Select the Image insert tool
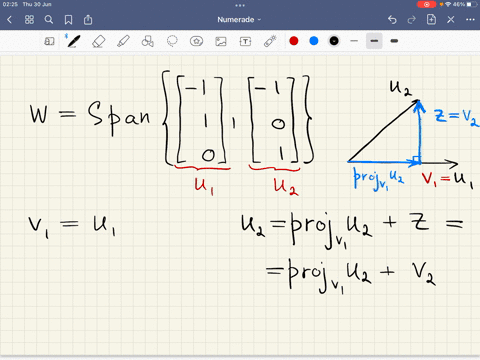This screenshot has width=480, height=360. click(221, 41)
